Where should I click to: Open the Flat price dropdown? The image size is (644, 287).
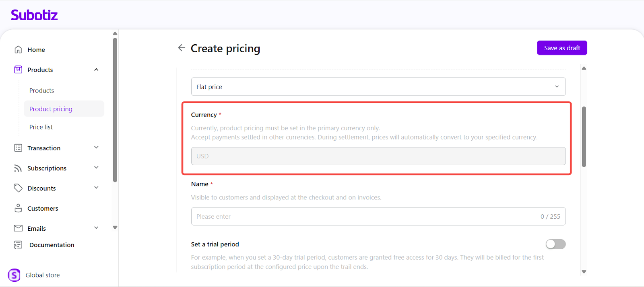coord(378,87)
